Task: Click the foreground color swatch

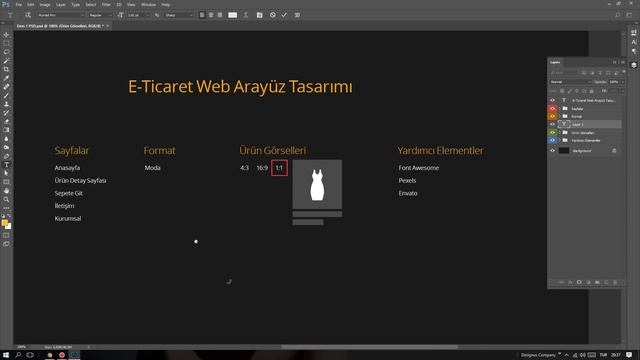Action: click(4, 223)
